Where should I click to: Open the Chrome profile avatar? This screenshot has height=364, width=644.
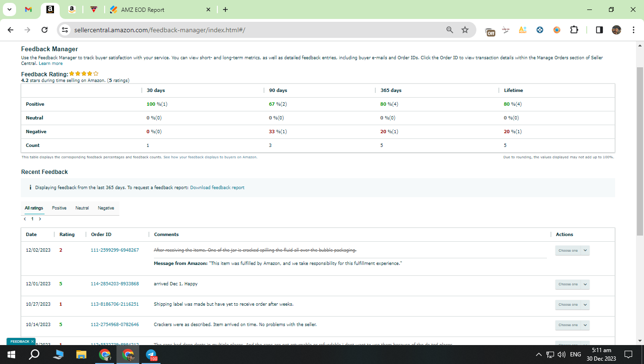pyautogui.click(x=616, y=30)
